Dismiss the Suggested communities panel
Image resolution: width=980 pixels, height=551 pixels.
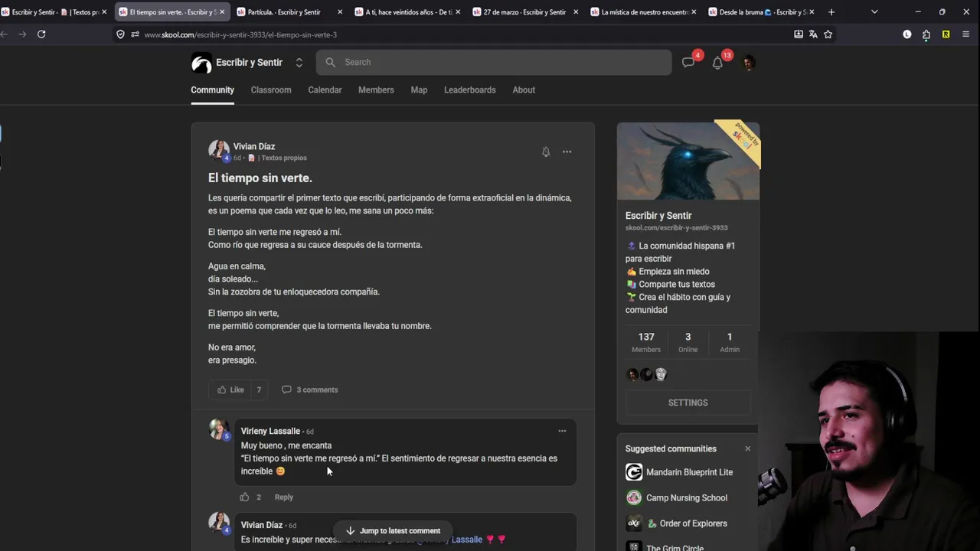pos(747,448)
